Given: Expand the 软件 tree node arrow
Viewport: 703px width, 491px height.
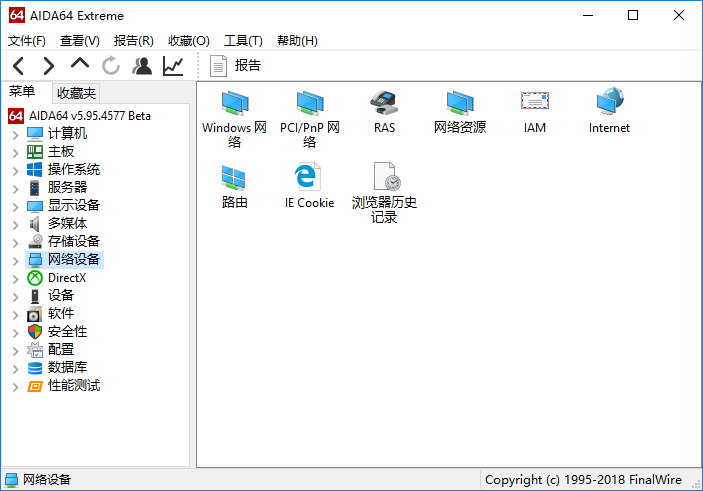Looking at the screenshot, I should coord(16,315).
